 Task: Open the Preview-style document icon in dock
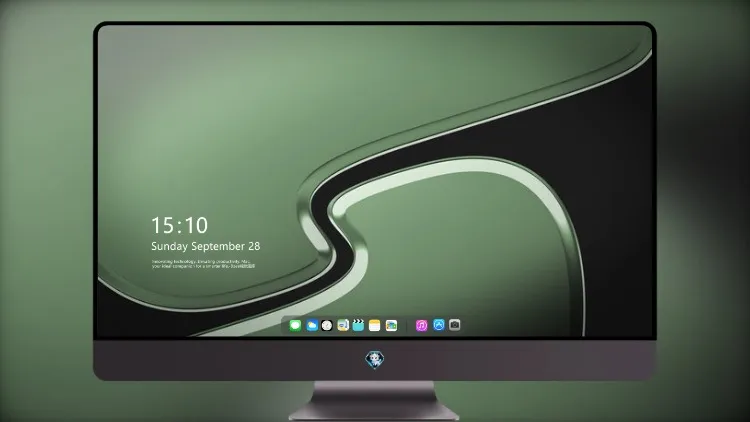click(343, 325)
